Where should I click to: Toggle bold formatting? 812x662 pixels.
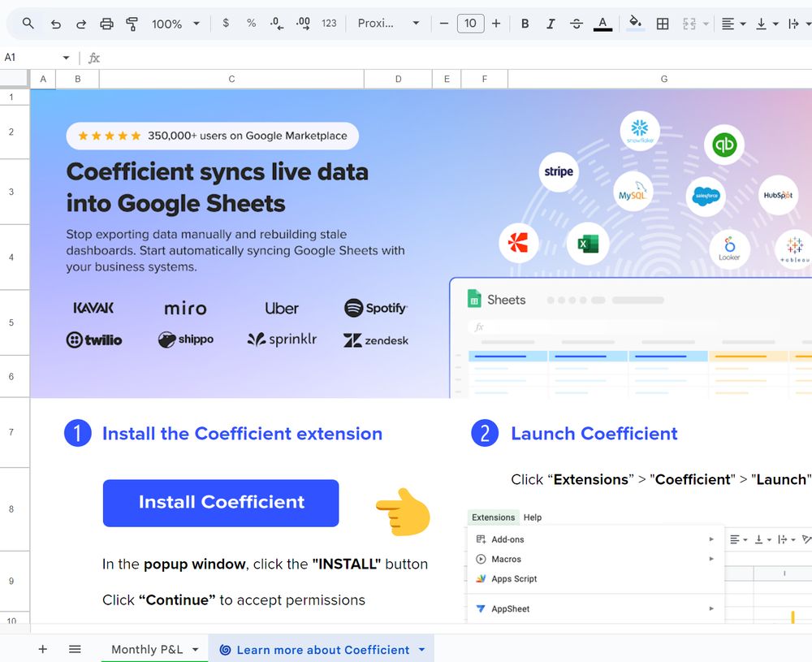pos(525,24)
